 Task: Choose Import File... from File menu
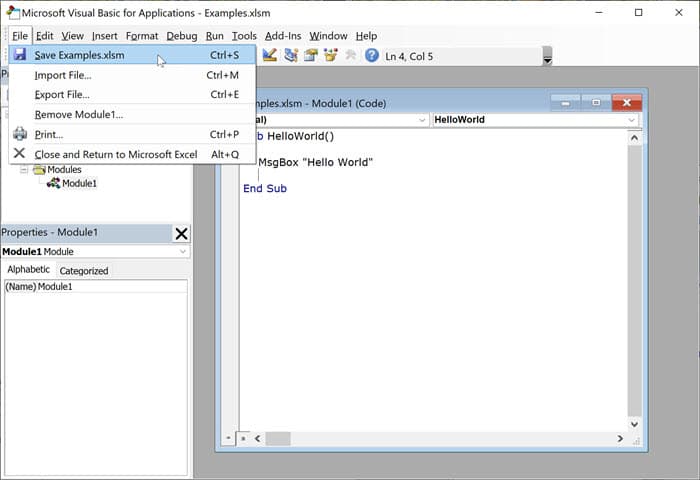[x=132, y=75]
